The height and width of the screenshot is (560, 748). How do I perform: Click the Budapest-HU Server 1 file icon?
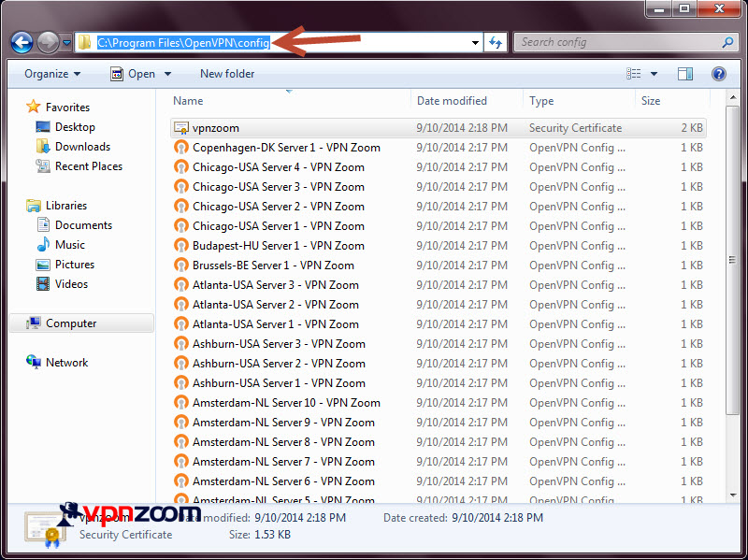pyautogui.click(x=180, y=246)
